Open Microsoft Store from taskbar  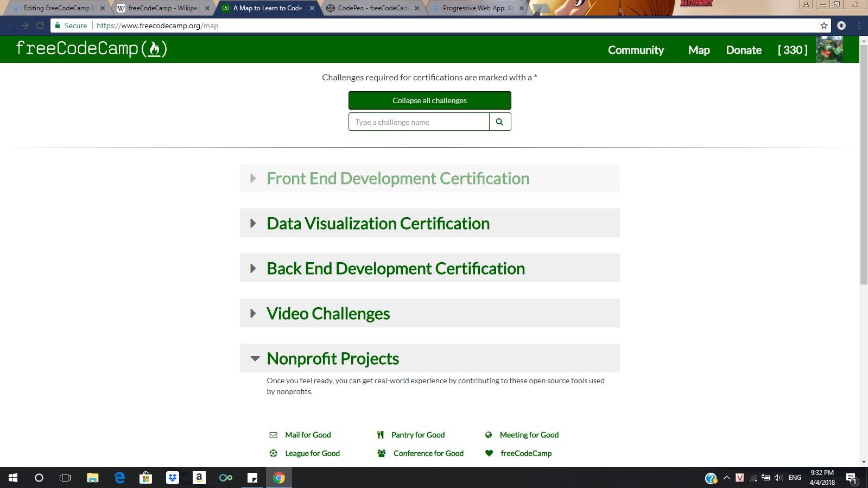coord(145,478)
